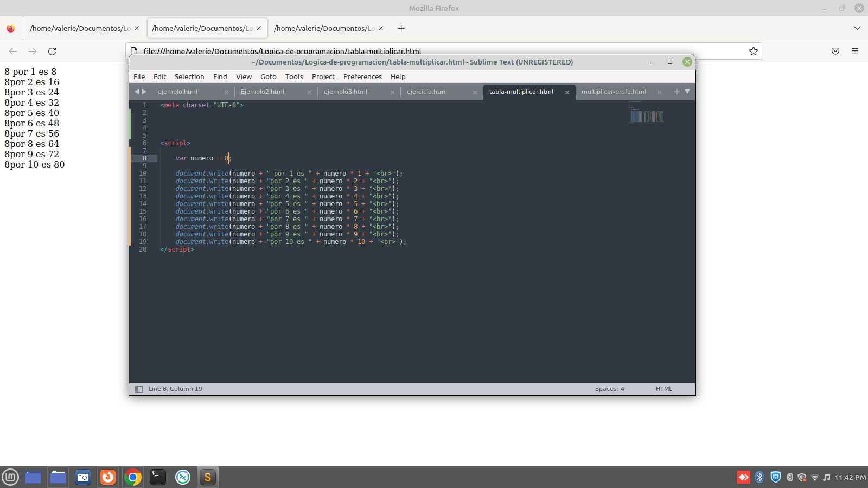868x488 pixels.
Task: Open the Wi-Fi network tray icon
Action: pos(814,477)
